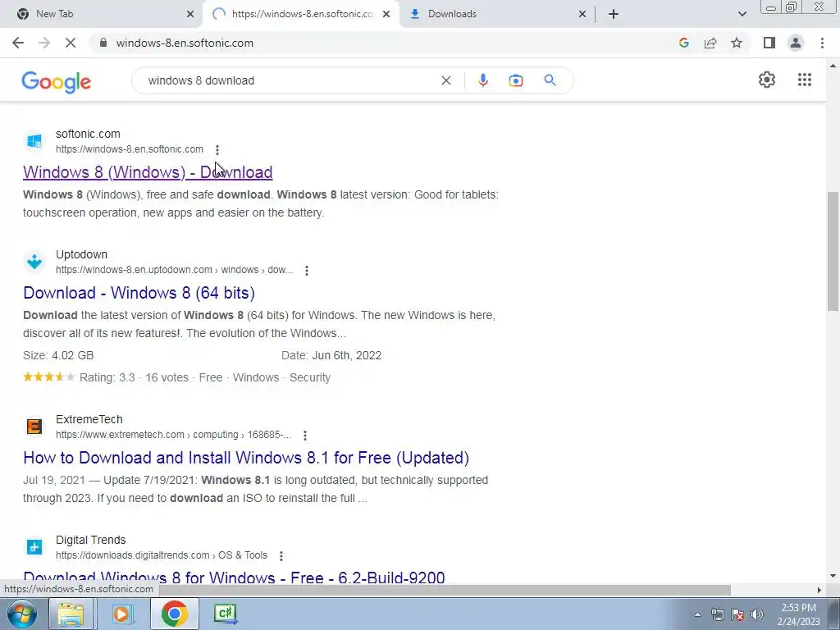Open volume control in system tray
The width and height of the screenshot is (840, 630).
[757, 614]
